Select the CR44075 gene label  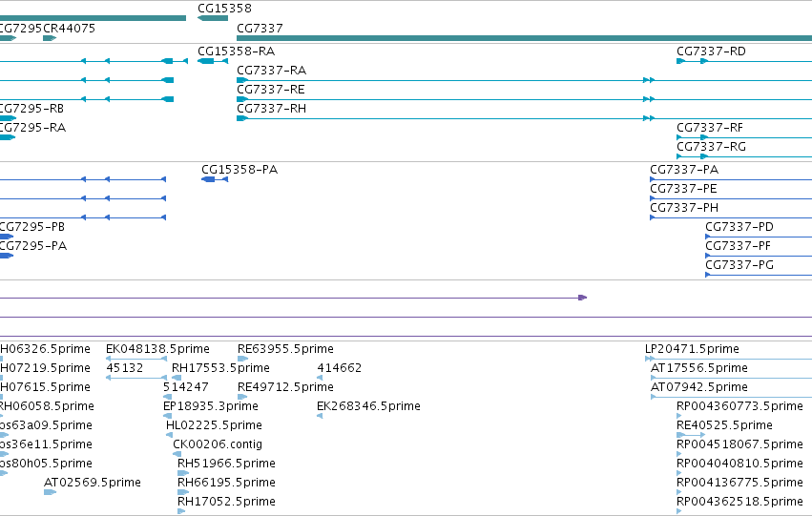pyautogui.click(x=70, y=29)
